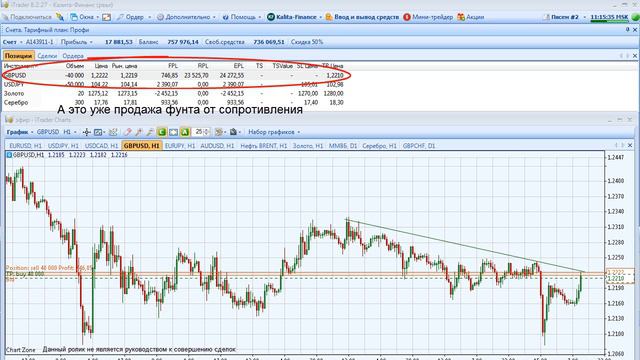Click the 1.2210 take-profit price marker
Viewport: 640px width, 360px height.
coord(620,278)
